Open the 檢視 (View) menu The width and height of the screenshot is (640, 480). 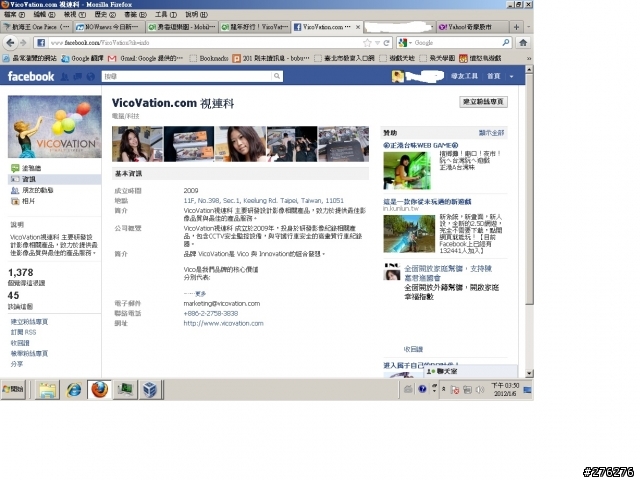pyautogui.click(x=75, y=15)
